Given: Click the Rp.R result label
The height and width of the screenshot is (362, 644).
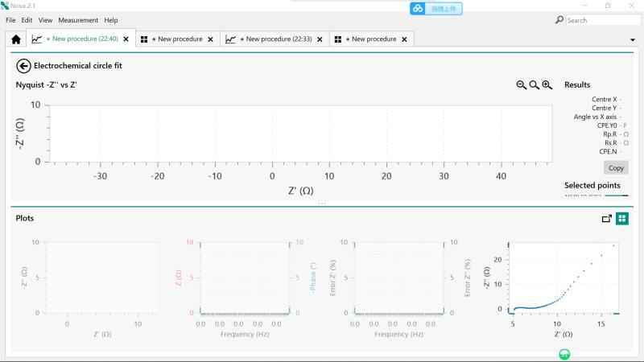Looking at the screenshot, I should coord(610,134).
